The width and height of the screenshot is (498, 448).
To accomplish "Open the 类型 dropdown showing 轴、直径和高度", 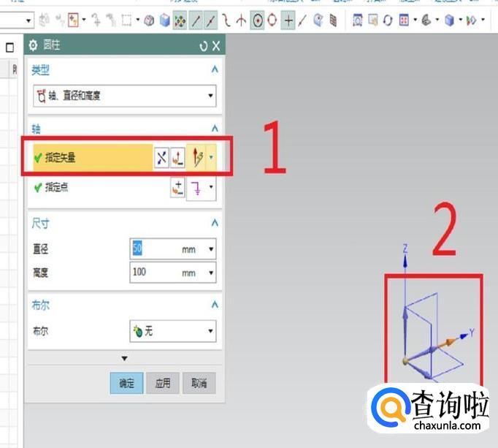I will tap(124, 96).
